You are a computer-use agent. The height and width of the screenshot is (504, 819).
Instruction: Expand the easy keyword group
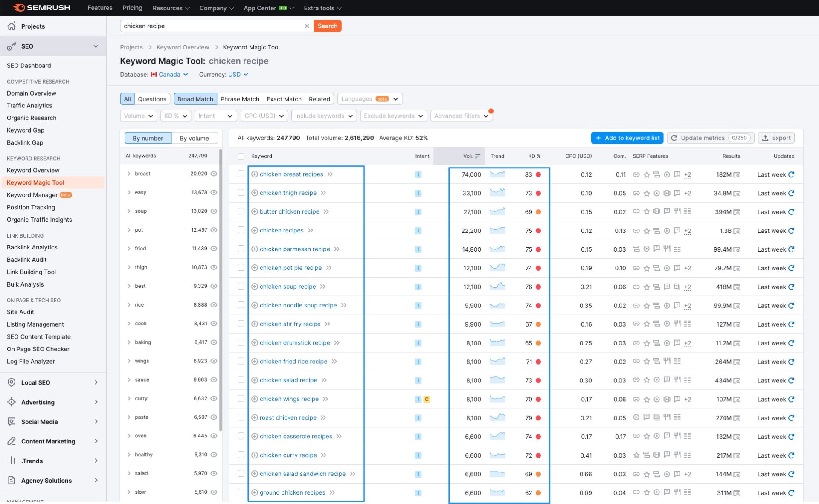[129, 192]
